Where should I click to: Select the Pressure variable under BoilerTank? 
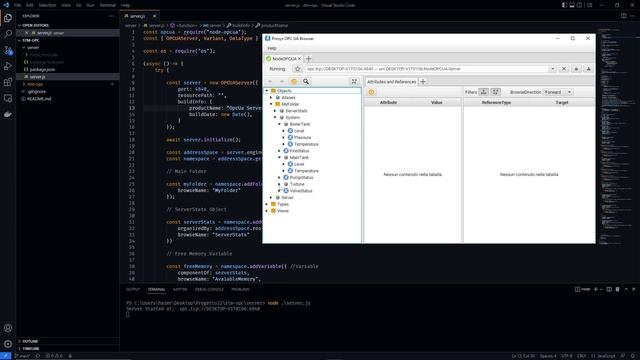[302, 138]
